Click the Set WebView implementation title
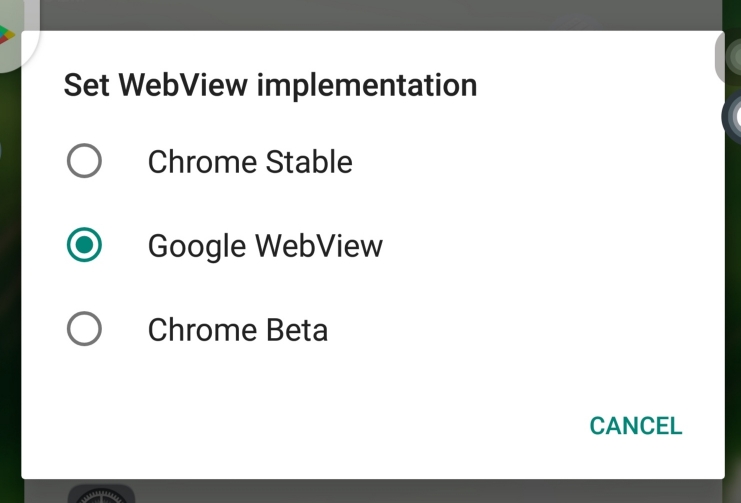The height and width of the screenshot is (503, 741). click(270, 85)
